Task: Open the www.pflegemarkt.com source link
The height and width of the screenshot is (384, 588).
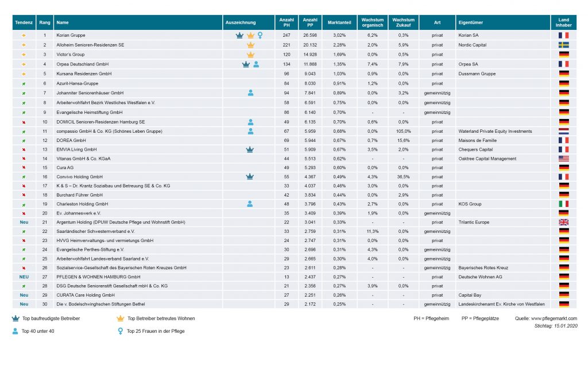Action: [554, 318]
